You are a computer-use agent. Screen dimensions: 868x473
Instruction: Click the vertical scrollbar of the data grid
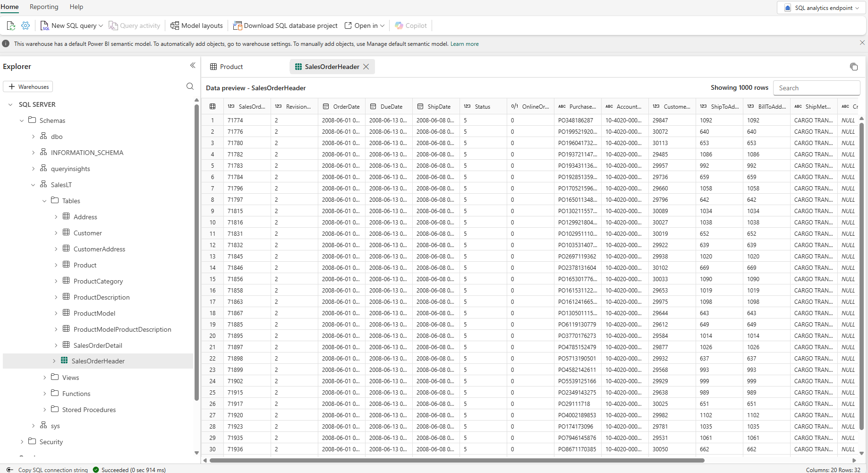tap(861, 276)
